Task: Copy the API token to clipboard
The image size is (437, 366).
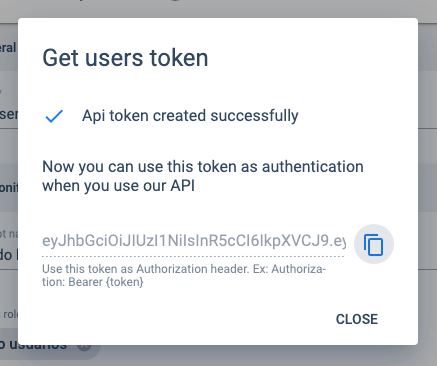Action: [374, 244]
